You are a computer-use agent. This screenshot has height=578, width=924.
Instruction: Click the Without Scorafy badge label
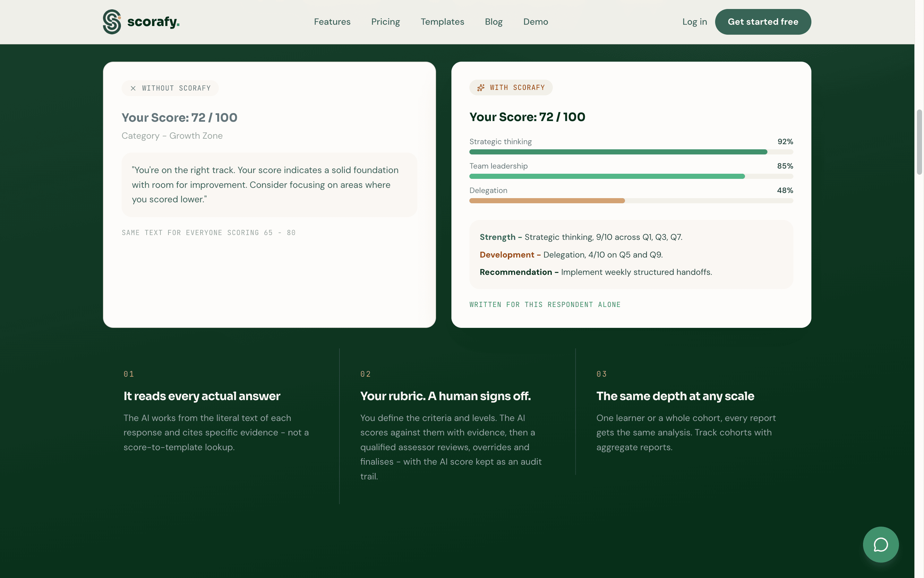click(176, 88)
